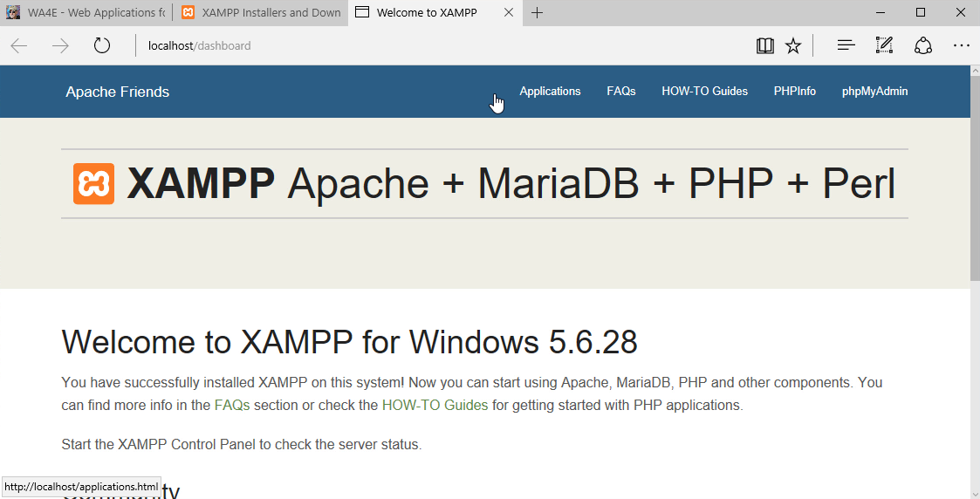Switch to XAMPP Installers and Downloads tab
Screen dimensions: 980x499
[260, 12]
